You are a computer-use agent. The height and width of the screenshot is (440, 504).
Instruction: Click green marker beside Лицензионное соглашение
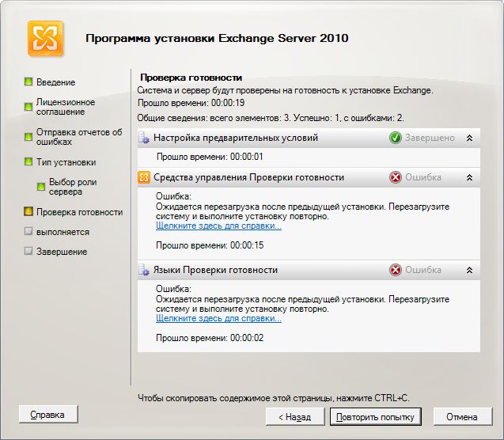[28, 106]
